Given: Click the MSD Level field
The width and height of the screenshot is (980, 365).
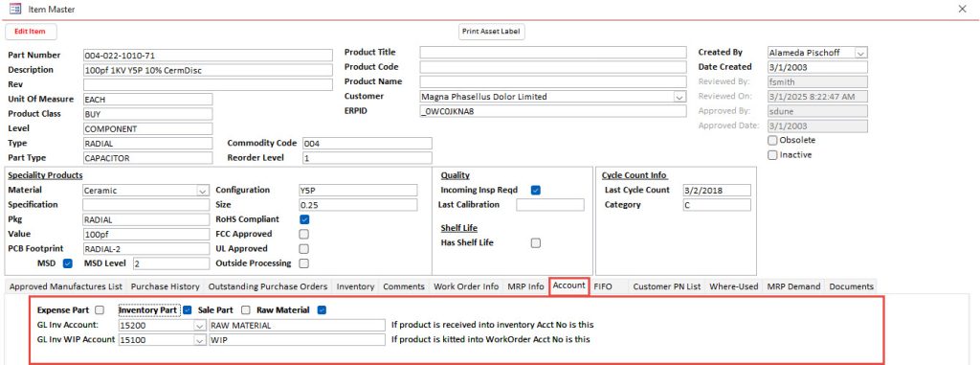Looking at the screenshot, I should click(171, 263).
